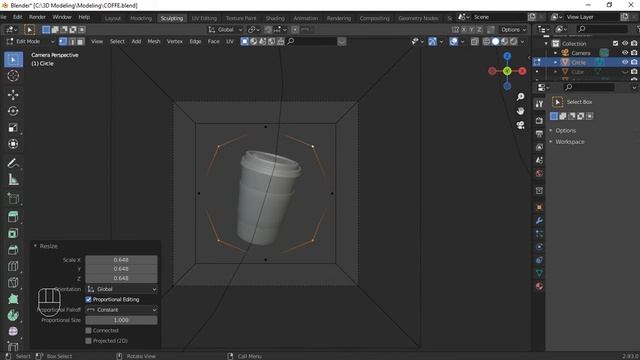
Task: Open the Edit Mode dropdown
Action: click(x=30, y=42)
